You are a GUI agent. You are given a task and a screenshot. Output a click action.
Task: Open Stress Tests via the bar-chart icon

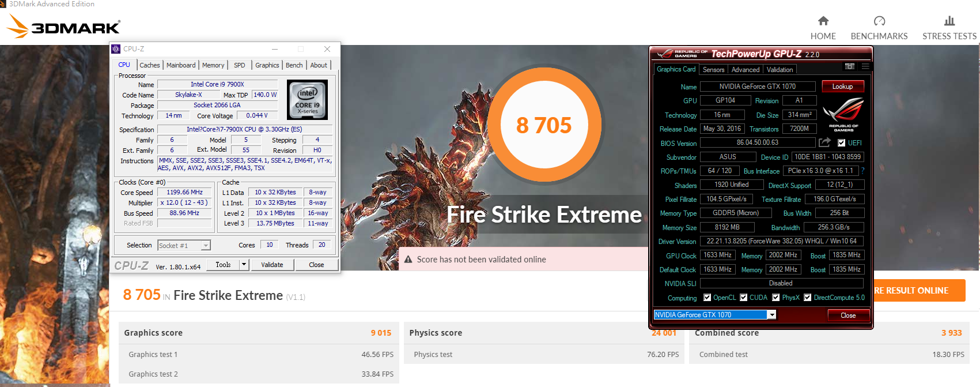tap(949, 21)
